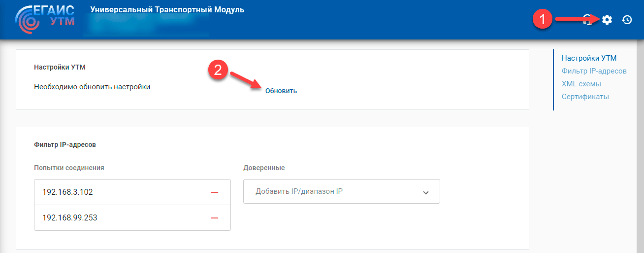Select the 192.168.3.102 connection entry

point(68,192)
